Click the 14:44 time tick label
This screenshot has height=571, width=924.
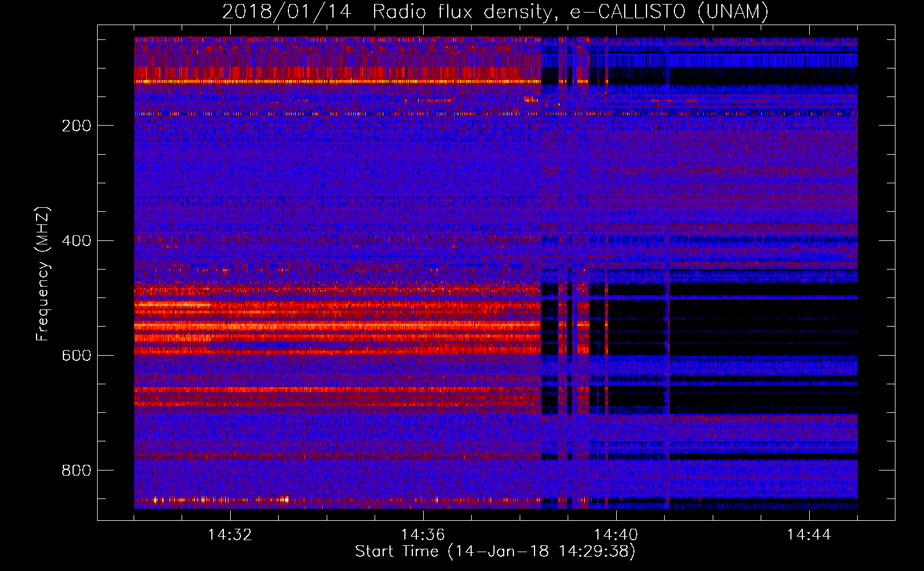[809, 535]
